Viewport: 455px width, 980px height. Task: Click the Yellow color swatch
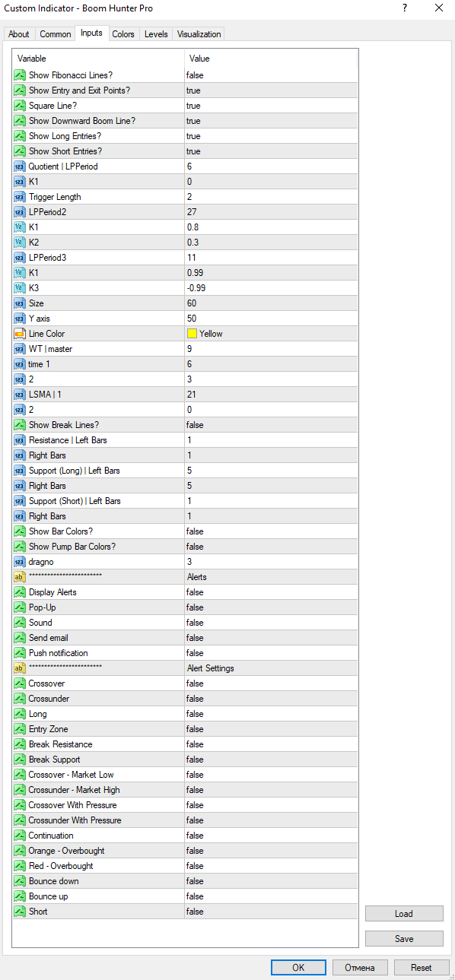[x=192, y=334]
